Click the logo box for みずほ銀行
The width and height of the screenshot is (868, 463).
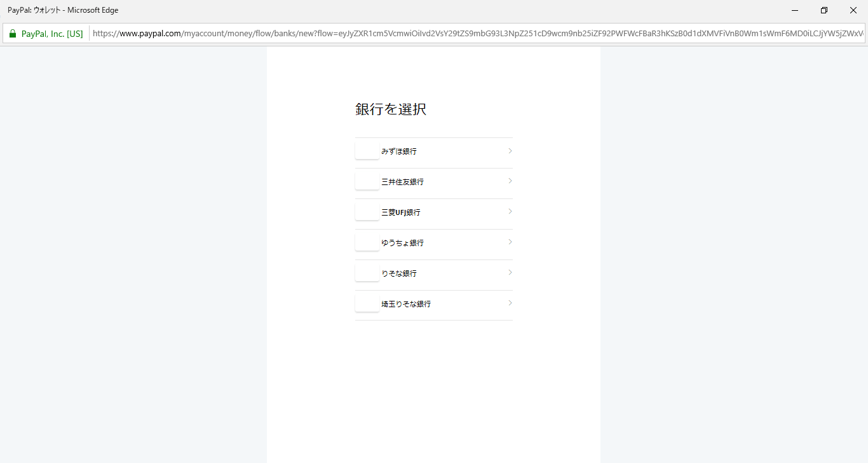point(367,151)
